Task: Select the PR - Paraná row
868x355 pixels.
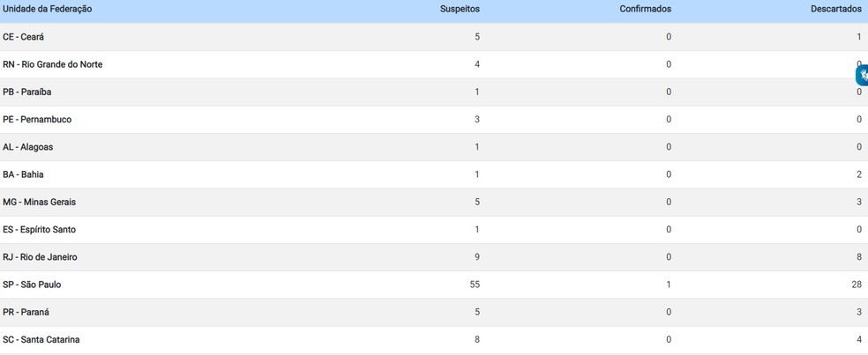Action: coord(26,312)
